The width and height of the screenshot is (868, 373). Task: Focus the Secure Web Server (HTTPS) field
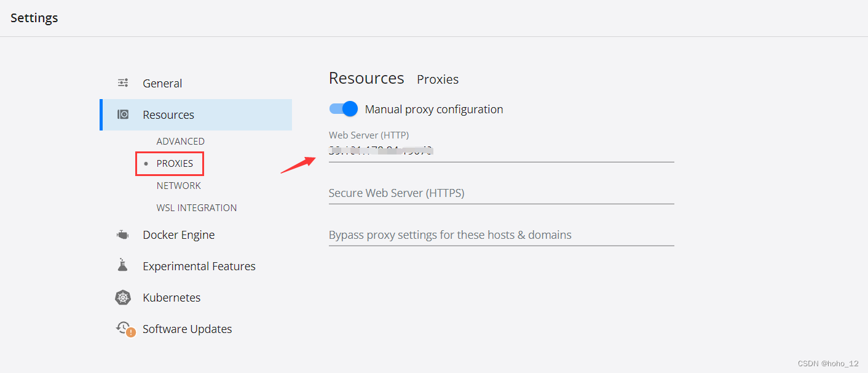point(501,193)
